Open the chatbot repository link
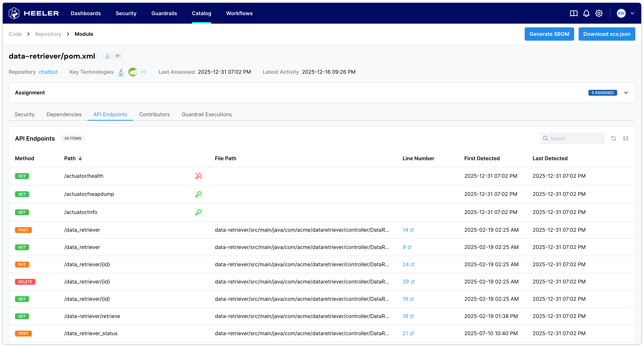 tap(48, 72)
